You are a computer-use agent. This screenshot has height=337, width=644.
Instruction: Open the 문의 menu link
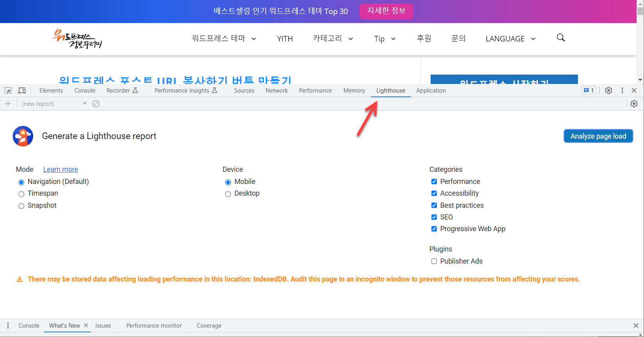pos(458,38)
